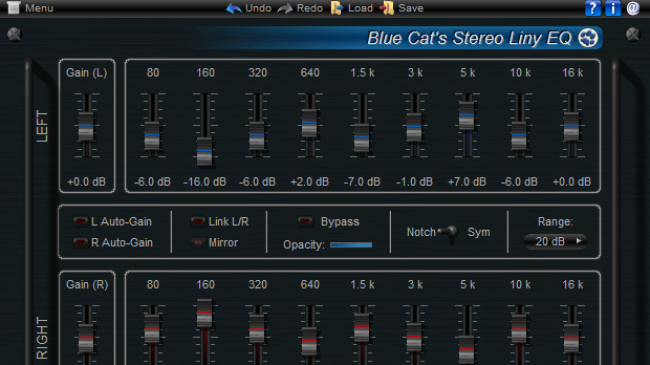Click the left 3 k band fader
This screenshot has width=650, height=365.
[x=414, y=127]
